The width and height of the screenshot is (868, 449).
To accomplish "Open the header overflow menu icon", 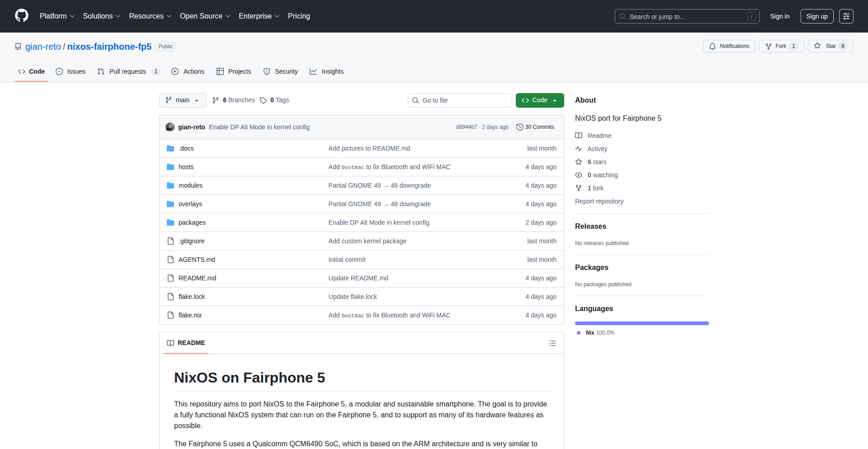I will coord(846,16).
